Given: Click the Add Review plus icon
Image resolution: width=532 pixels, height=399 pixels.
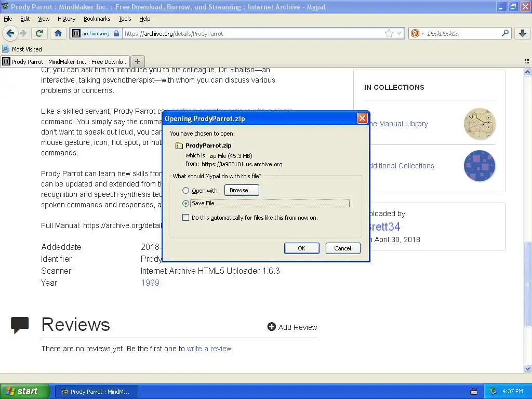Looking at the screenshot, I should pyautogui.click(x=271, y=327).
